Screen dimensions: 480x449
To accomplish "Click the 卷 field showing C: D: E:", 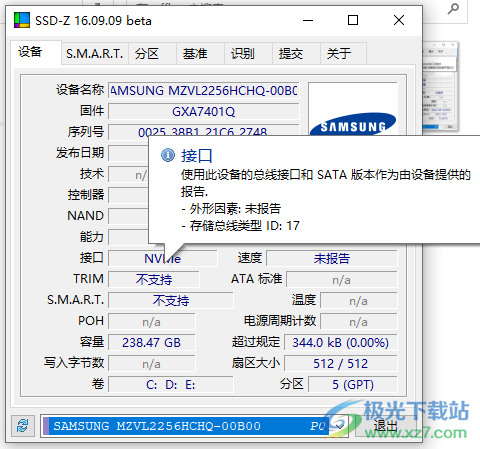I will click(171, 384).
